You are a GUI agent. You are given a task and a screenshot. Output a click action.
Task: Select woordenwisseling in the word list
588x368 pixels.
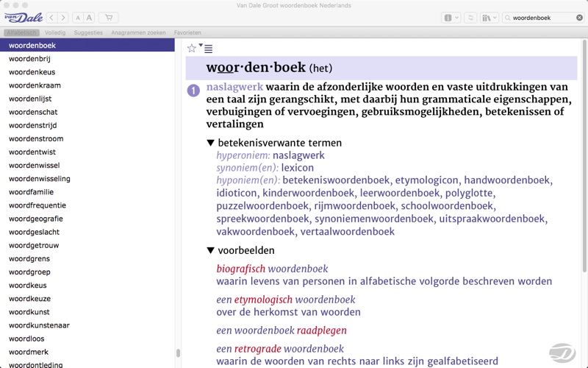87,178
